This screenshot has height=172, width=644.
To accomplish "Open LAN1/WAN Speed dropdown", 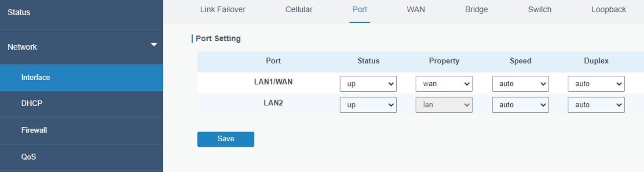I will pos(520,83).
